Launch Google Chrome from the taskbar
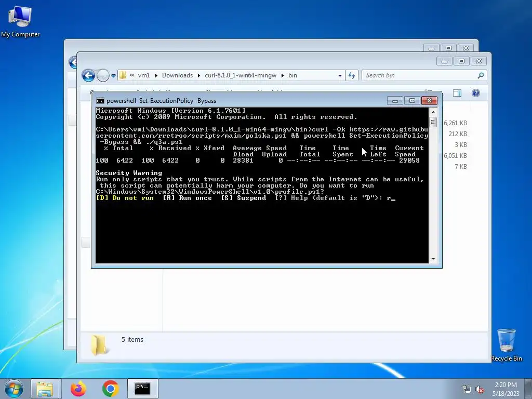The height and width of the screenshot is (399, 532). click(x=110, y=389)
